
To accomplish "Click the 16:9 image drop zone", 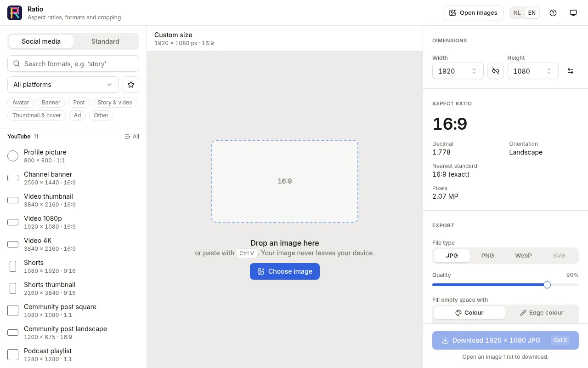I will point(285,181).
